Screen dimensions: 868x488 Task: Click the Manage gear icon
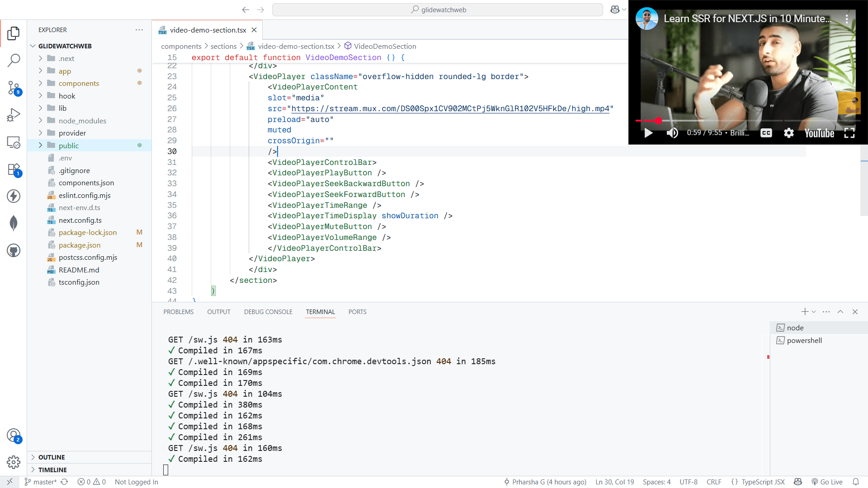click(x=14, y=462)
